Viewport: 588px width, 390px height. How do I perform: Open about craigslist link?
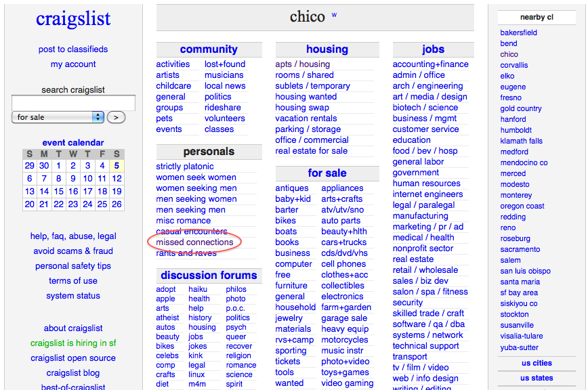tap(73, 328)
